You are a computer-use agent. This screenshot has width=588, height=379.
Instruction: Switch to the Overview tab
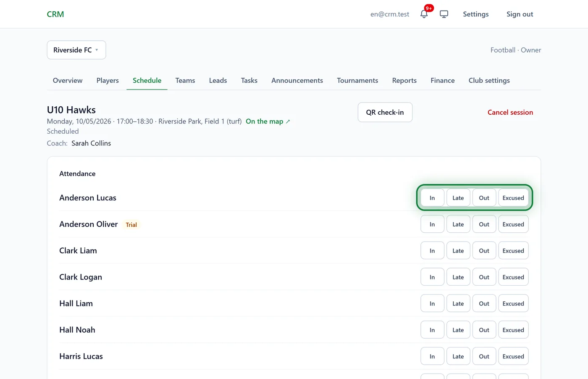[68, 80]
